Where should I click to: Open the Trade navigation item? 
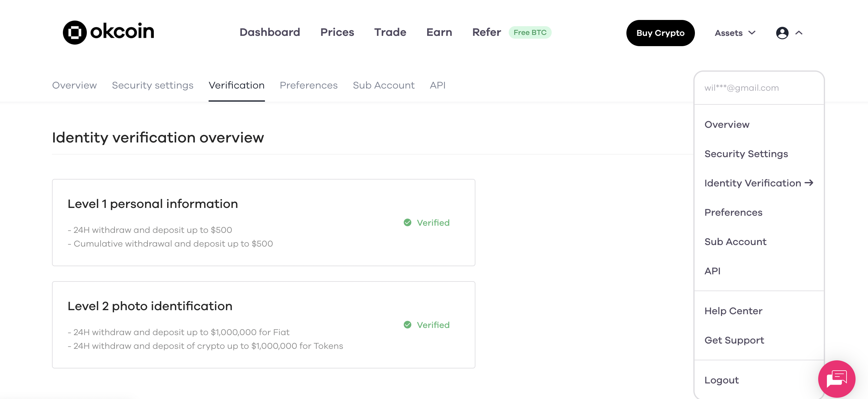390,32
